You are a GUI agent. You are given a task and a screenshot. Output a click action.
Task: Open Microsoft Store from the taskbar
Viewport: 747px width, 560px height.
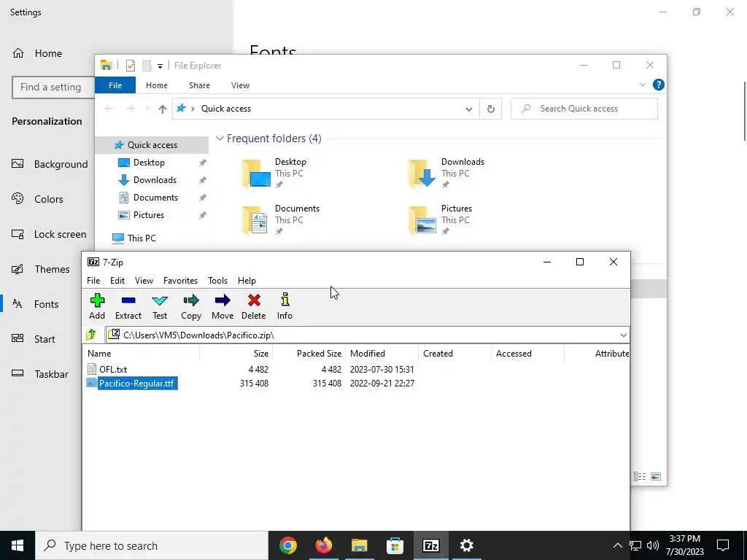pyautogui.click(x=395, y=545)
